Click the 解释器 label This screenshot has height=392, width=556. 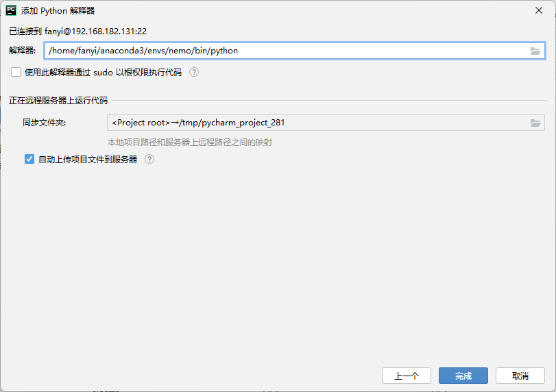tap(23, 51)
